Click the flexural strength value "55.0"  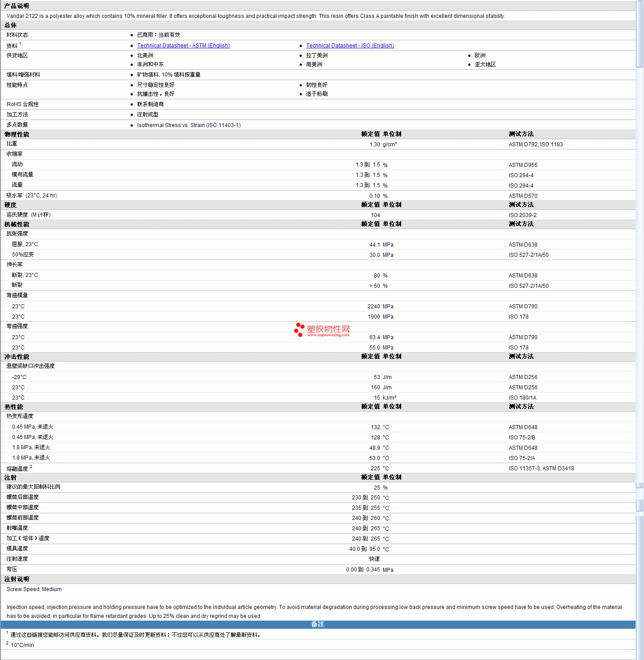(375, 348)
